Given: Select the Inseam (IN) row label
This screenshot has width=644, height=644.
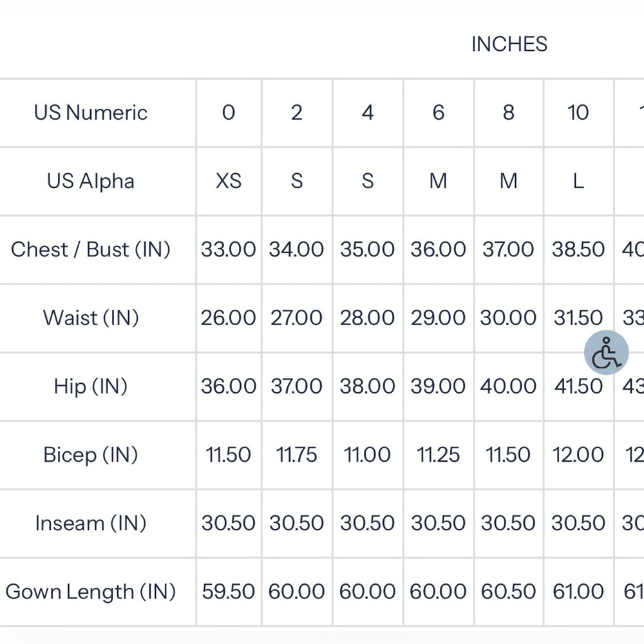Looking at the screenshot, I should [x=91, y=523].
